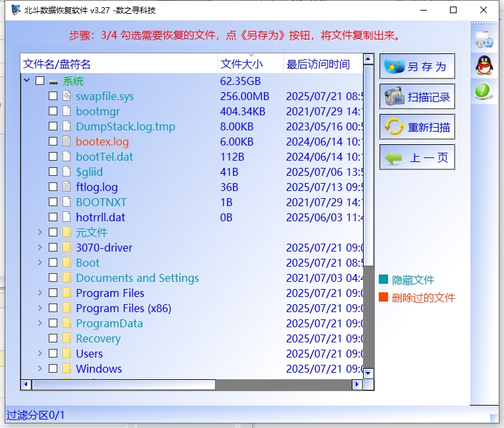Click the BOOTNXT file icon
This screenshot has height=428, width=504.
click(67, 201)
